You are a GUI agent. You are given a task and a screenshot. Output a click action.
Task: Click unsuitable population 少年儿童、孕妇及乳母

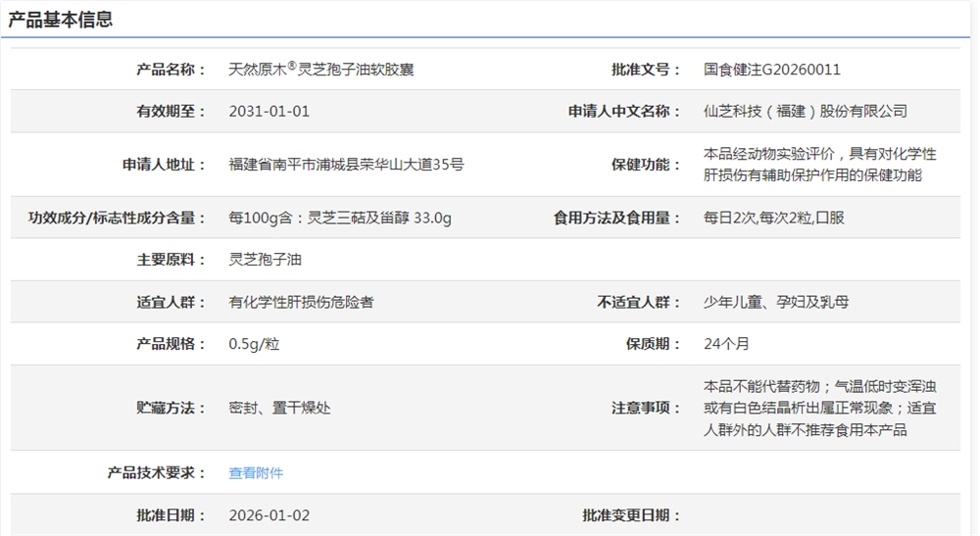click(776, 302)
